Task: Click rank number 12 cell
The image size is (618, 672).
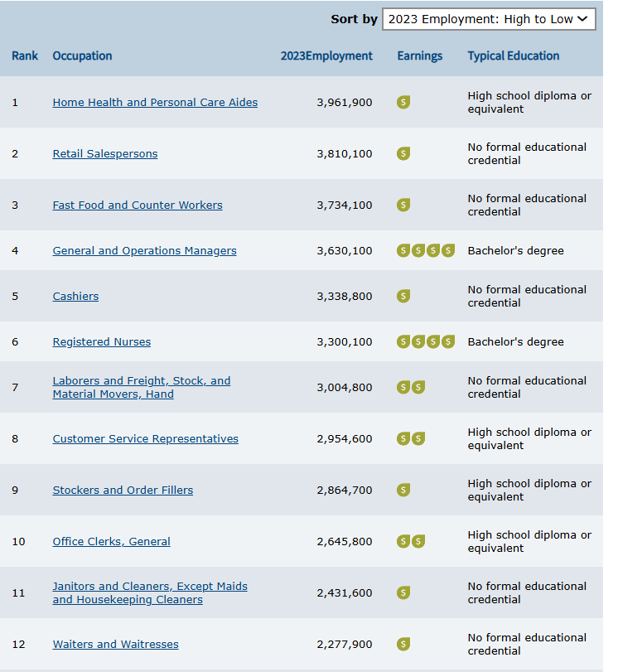Action: [18, 644]
